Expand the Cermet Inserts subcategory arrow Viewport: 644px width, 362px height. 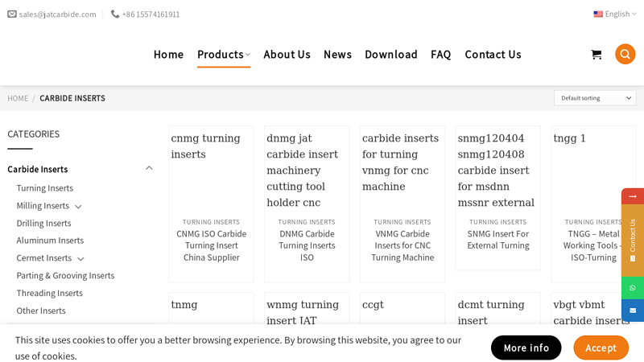click(x=81, y=258)
